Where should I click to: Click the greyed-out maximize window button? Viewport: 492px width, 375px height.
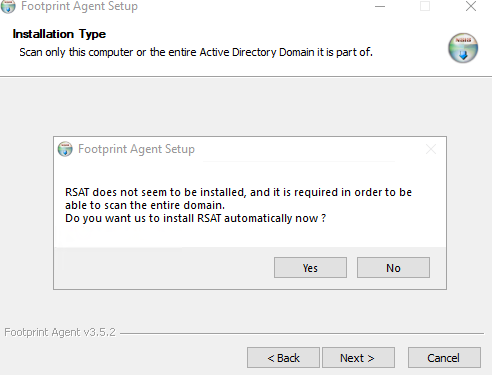tap(425, 6)
